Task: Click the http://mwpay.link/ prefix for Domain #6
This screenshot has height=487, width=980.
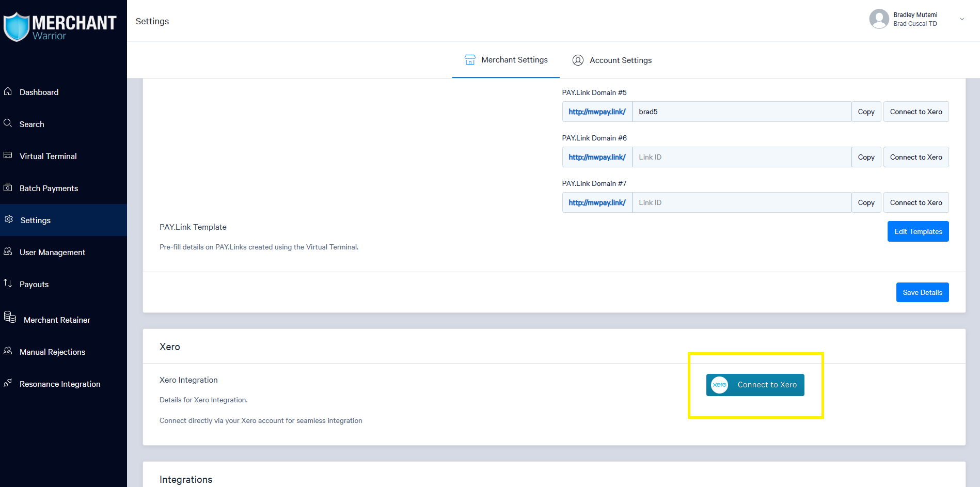Action: pyautogui.click(x=597, y=157)
